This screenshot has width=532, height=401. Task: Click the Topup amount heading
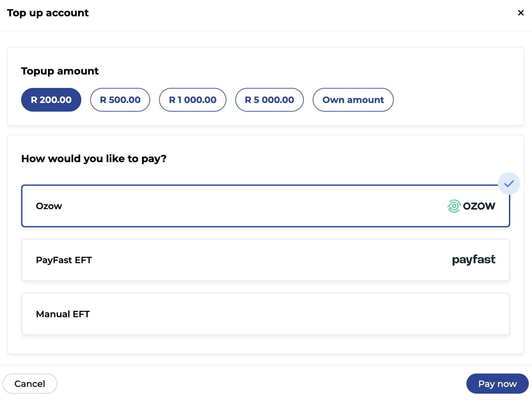coord(60,71)
